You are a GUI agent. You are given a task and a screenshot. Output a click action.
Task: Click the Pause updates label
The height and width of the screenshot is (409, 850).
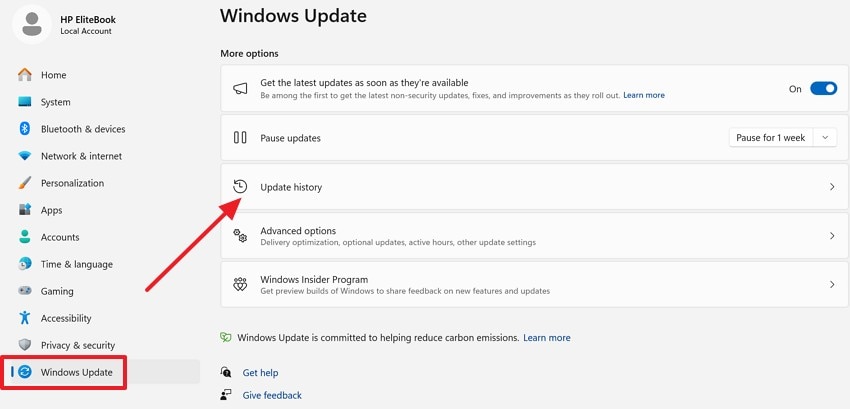coord(290,138)
